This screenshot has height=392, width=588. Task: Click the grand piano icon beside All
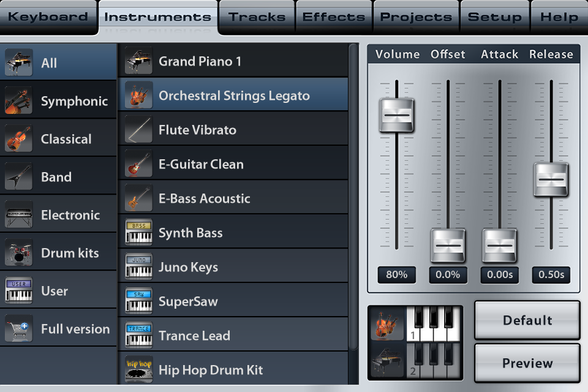tap(18, 62)
